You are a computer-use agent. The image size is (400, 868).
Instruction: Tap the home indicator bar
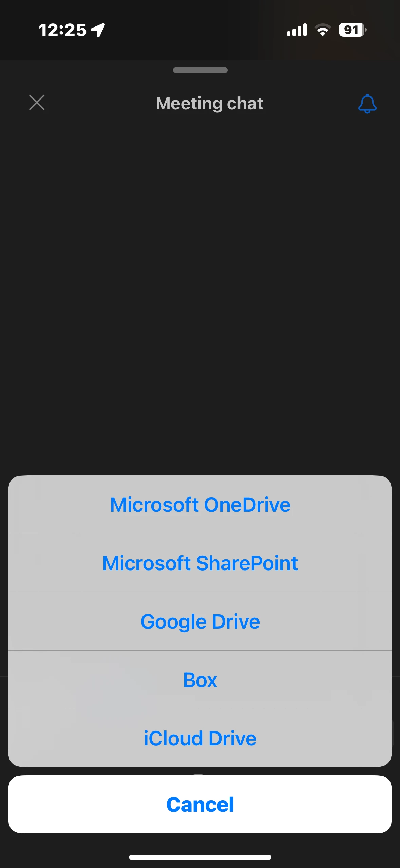pyautogui.click(x=200, y=857)
